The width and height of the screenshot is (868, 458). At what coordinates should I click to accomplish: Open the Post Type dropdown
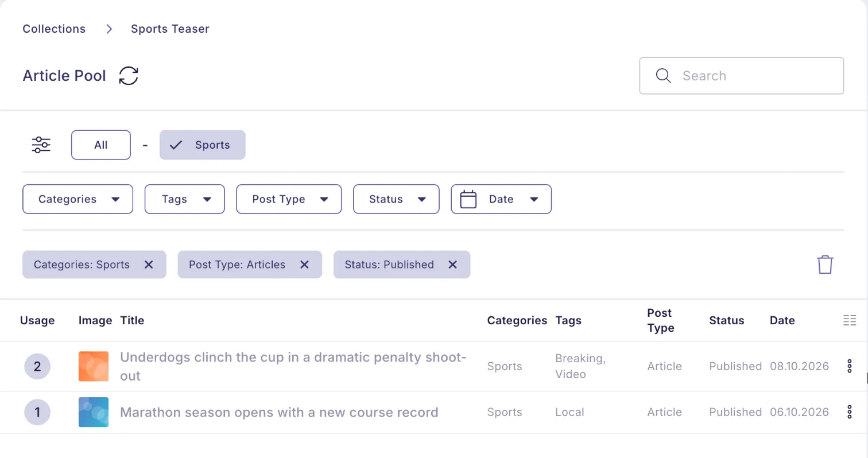(289, 199)
